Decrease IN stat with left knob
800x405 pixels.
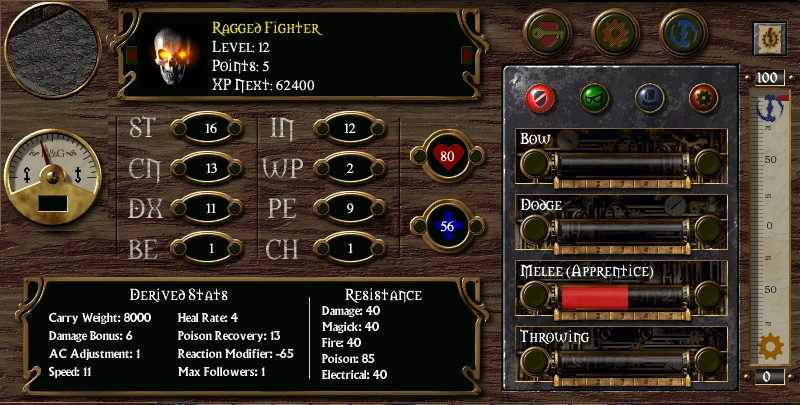coord(321,129)
